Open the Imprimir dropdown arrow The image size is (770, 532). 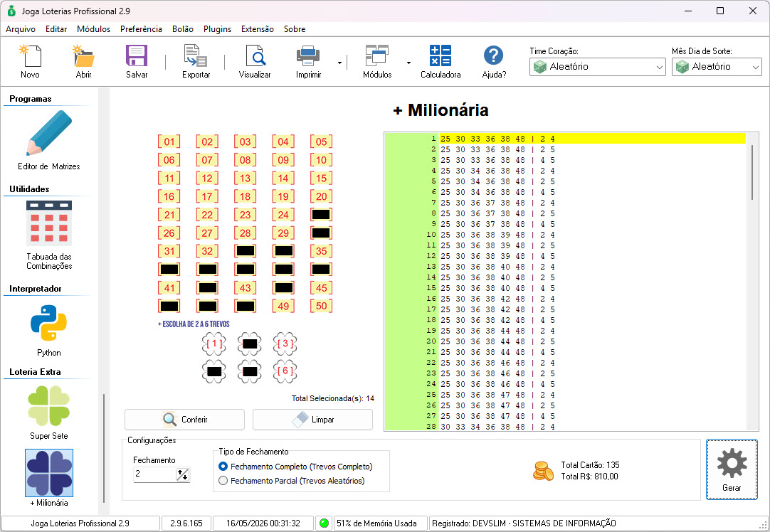339,63
